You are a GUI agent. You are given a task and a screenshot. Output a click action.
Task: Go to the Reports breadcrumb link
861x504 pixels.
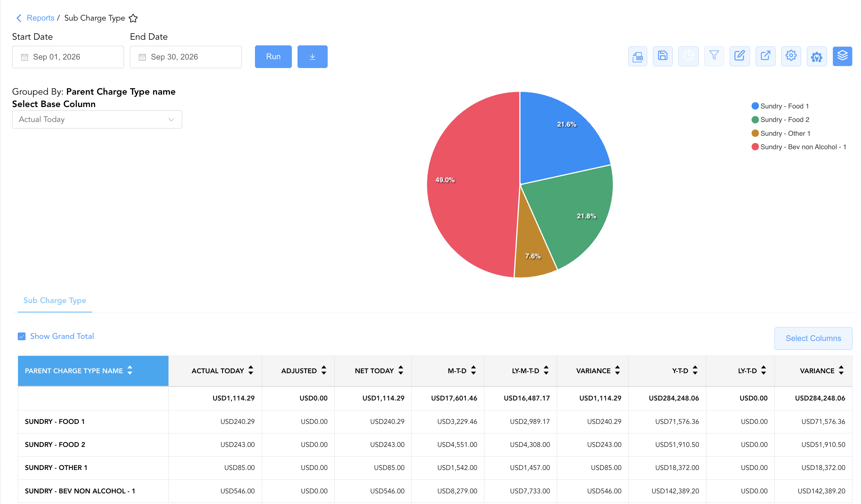pyautogui.click(x=40, y=18)
